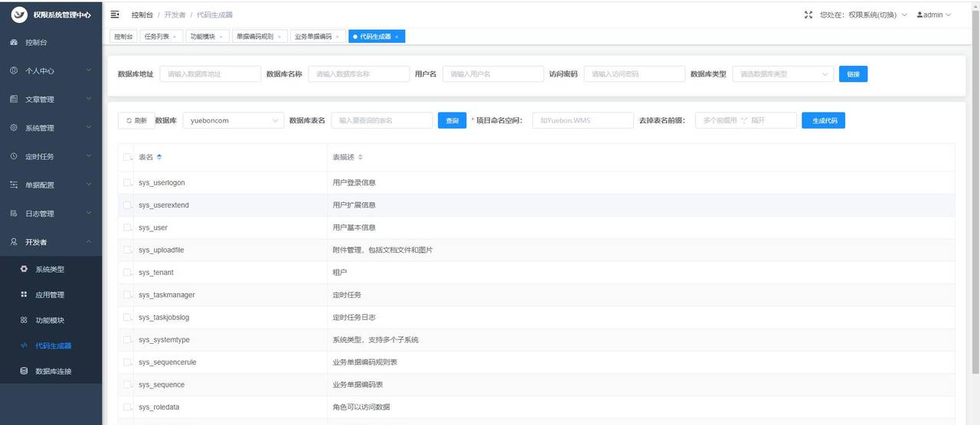Sort the table by the 表名 column arrows
Screen dimensions: 980x425
pyautogui.click(x=159, y=157)
